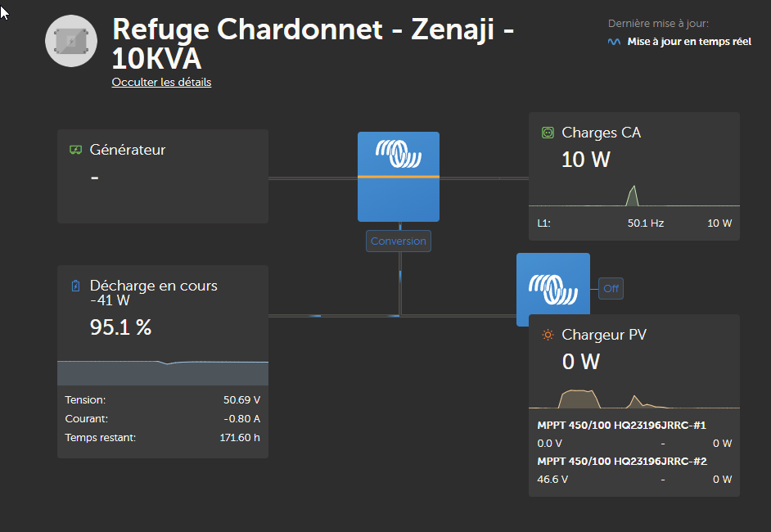
Task: Click the second Victron tile near Off
Action: tap(553, 284)
